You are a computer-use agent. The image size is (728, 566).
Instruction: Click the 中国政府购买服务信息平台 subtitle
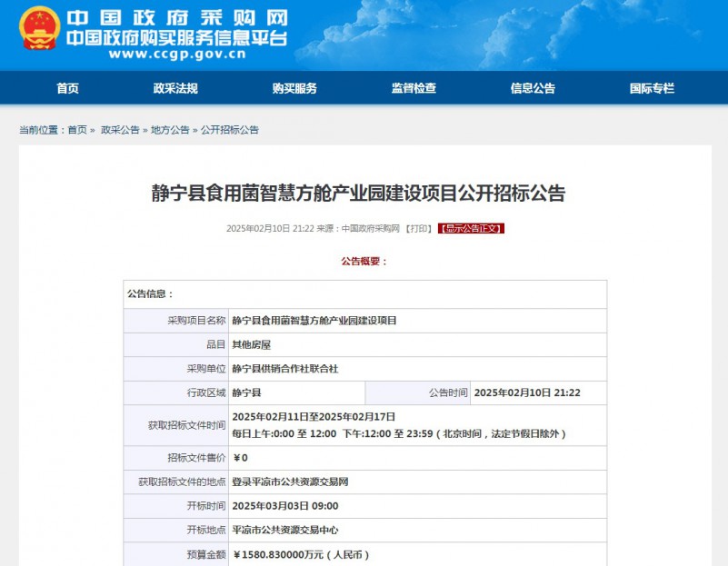[x=176, y=38]
